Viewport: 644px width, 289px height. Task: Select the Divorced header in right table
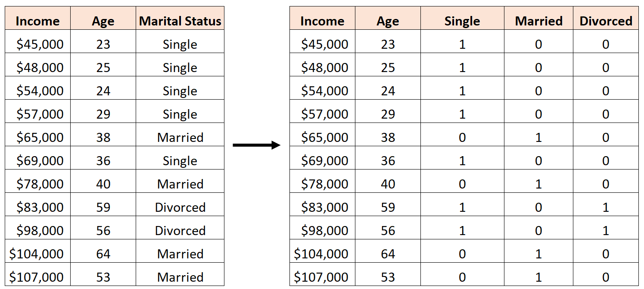pos(606,21)
